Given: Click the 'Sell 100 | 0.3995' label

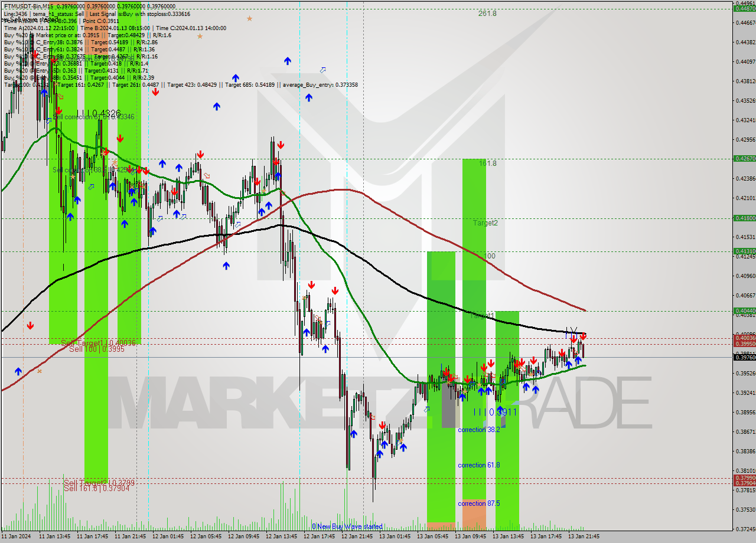Looking at the screenshot, I should coord(97,349).
